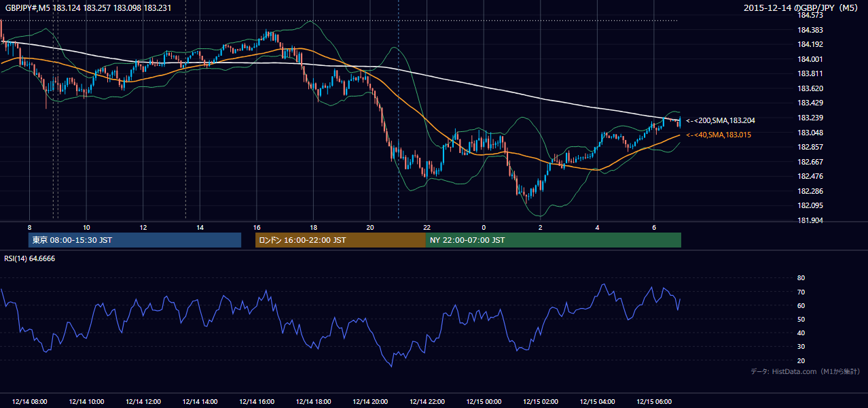This screenshot has width=868, height=408.
Task: Click the 12/14 08:00 time axis label
Action: [x=29, y=402]
